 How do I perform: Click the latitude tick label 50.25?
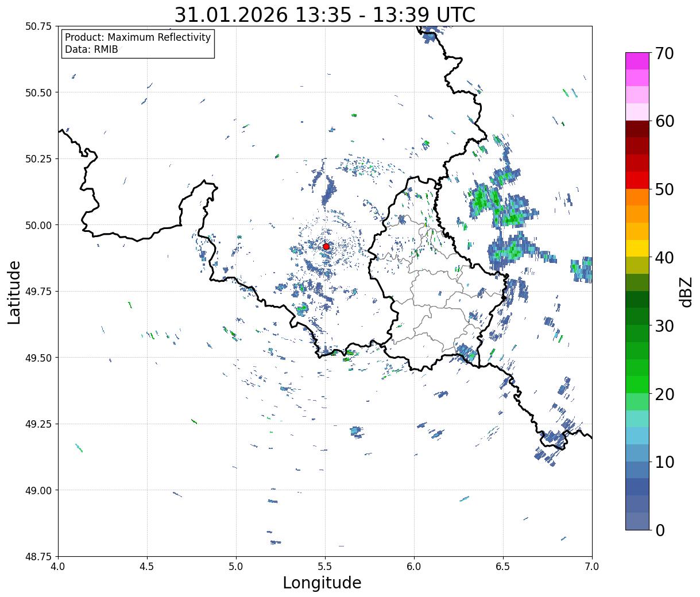[39, 159]
